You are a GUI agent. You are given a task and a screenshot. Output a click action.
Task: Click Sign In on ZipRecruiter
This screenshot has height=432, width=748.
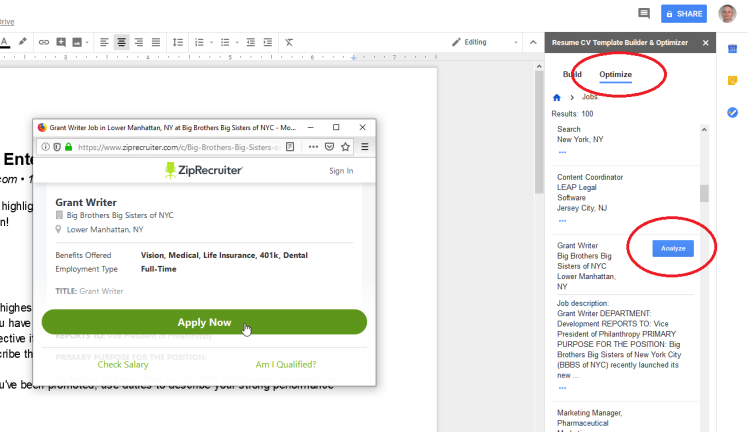tap(341, 171)
